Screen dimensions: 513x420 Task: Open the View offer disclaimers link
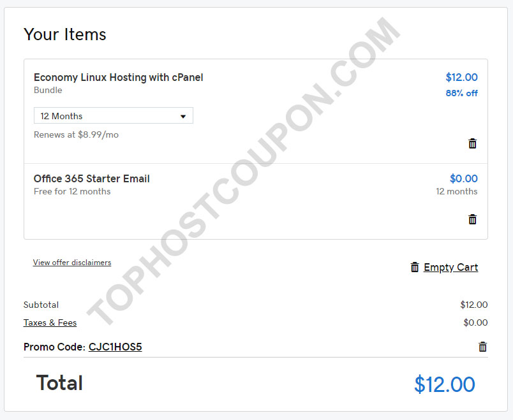click(x=72, y=263)
